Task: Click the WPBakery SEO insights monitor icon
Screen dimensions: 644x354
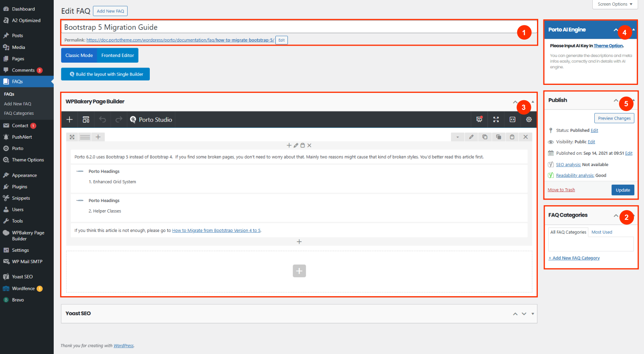Action: 479,119
